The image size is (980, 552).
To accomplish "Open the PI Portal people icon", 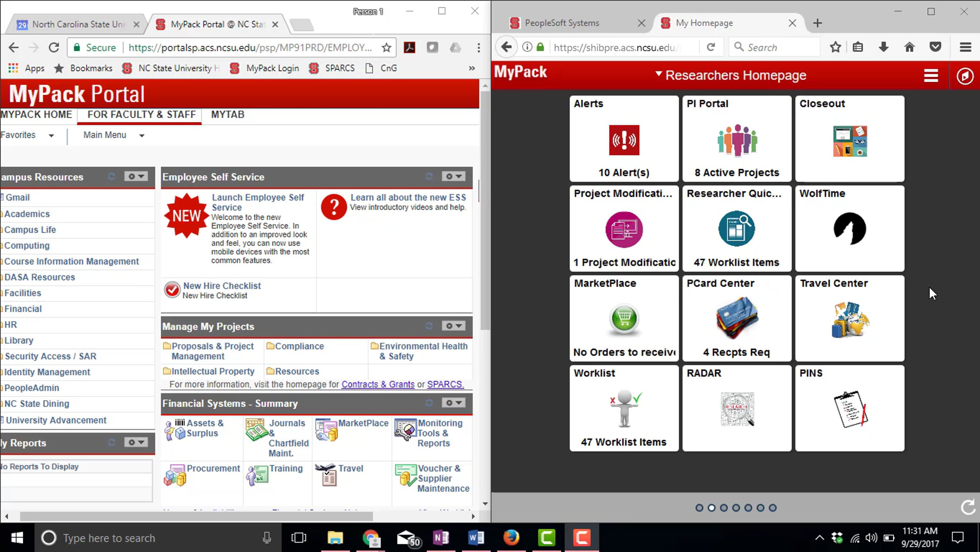I will pyautogui.click(x=737, y=140).
